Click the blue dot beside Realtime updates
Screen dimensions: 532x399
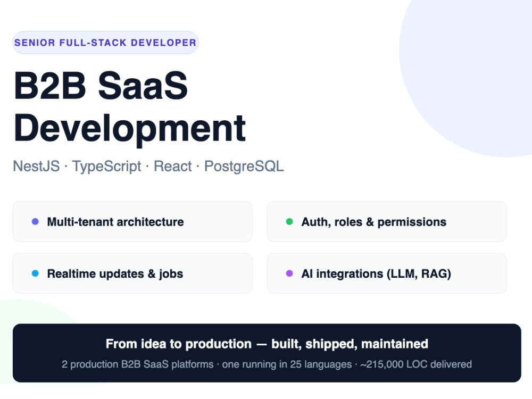[x=35, y=273]
